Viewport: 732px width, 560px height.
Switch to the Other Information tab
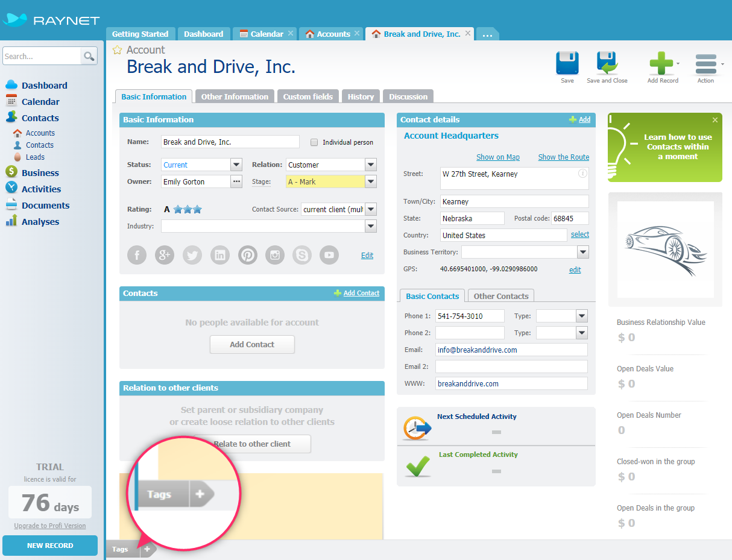235,96
